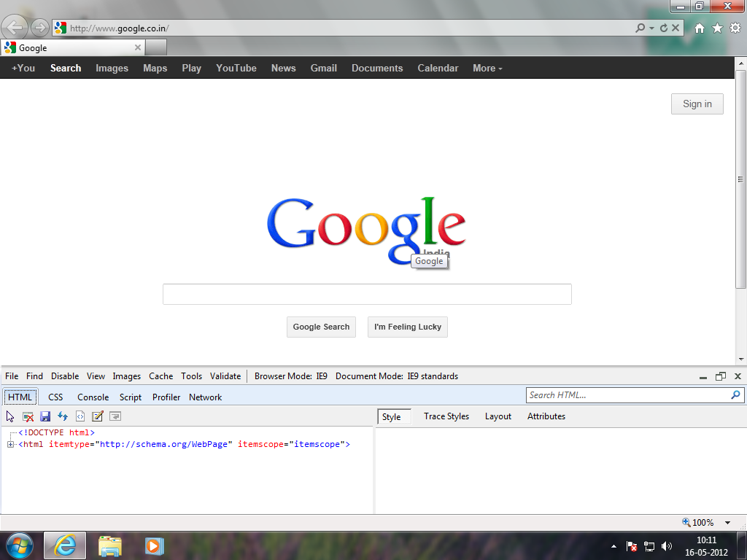The image size is (747, 560).
Task: Activate the select element by click arrow tool
Action: tap(10, 416)
